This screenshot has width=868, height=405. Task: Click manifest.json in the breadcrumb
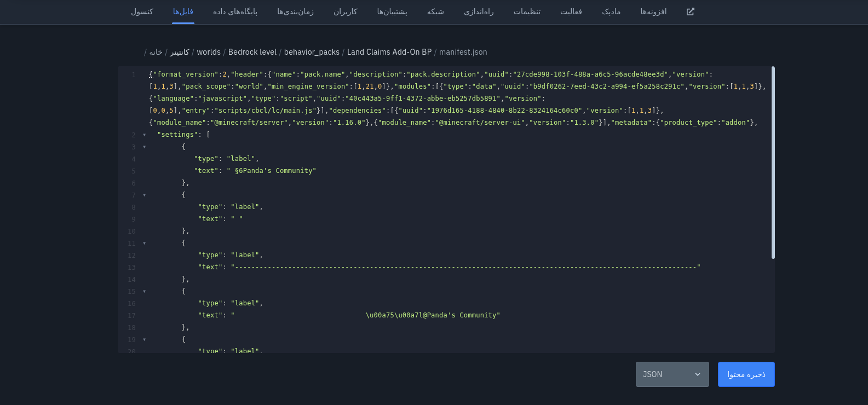463,52
